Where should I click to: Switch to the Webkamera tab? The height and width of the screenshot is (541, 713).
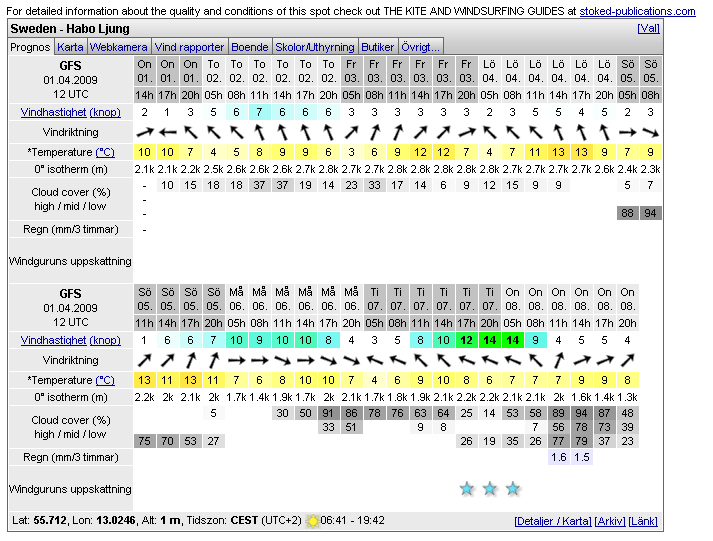click(118, 47)
